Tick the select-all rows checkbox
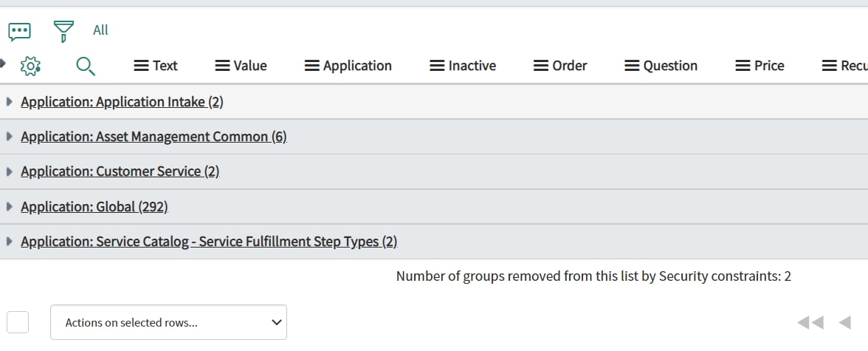The width and height of the screenshot is (868, 351). coord(18,322)
